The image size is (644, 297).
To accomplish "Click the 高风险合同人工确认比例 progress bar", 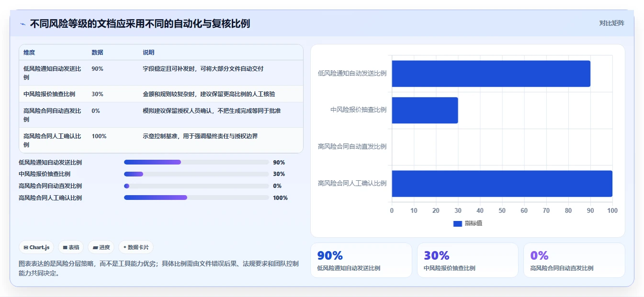I will coord(196,198).
